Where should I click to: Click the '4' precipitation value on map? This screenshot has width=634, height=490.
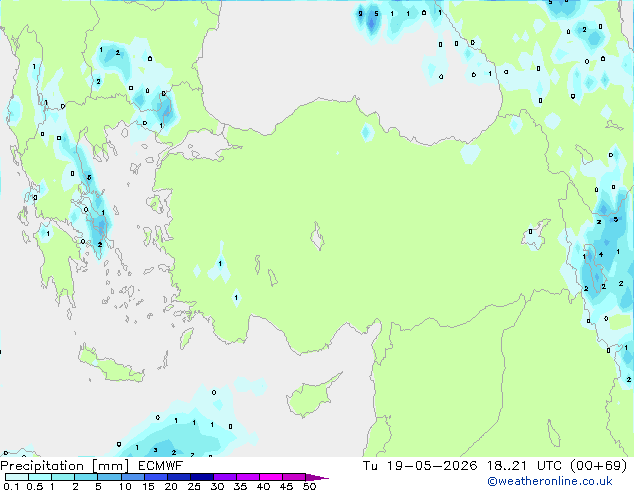[x=601, y=254]
